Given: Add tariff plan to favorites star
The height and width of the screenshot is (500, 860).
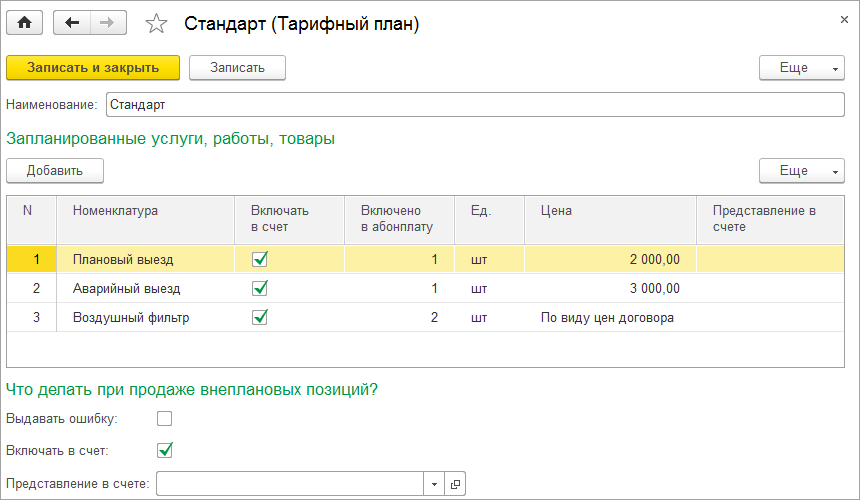Looking at the screenshot, I should 156,24.
